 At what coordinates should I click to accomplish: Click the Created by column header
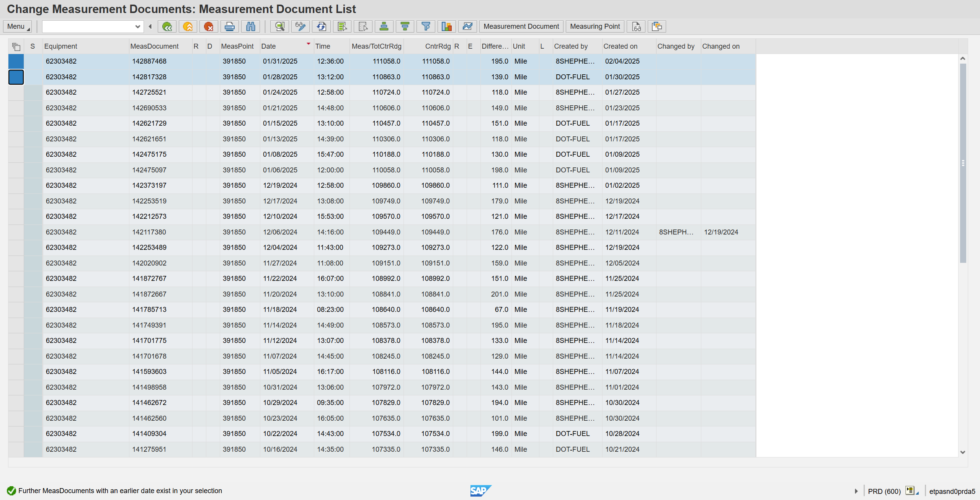tap(577, 46)
